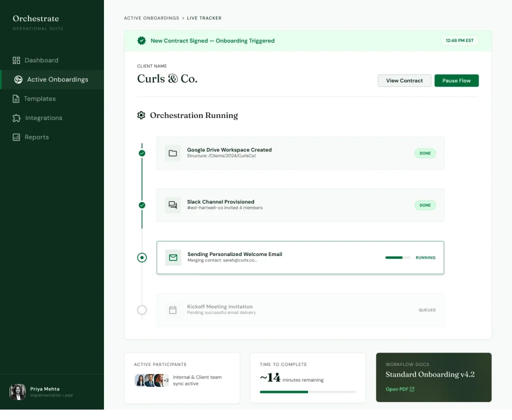Click Priya Mehta's profile photo
The image size is (512, 420).
(x=17, y=392)
